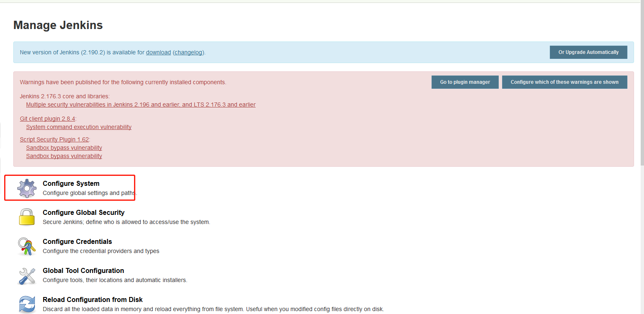This screenshot has width=644, height=314.
Task: Click 'Configure tools, their locations and automatic installers.' text
Action: 115,280
